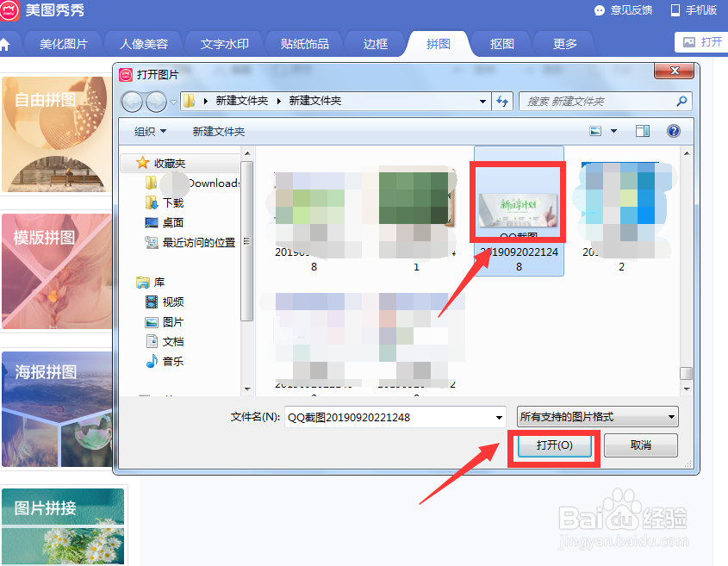Screen dimensions: 728x566
Task: Click the forward navigation arrow
Action: click(155, 101)
